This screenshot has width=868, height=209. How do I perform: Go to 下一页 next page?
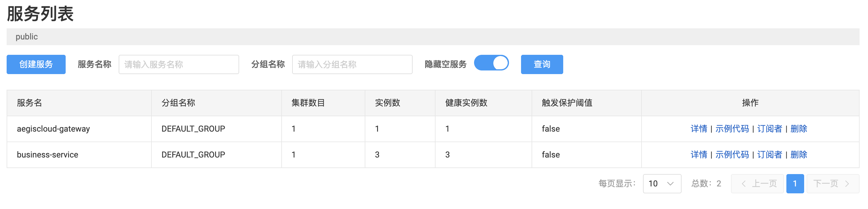pyautogui.click(x=832, y=184)
